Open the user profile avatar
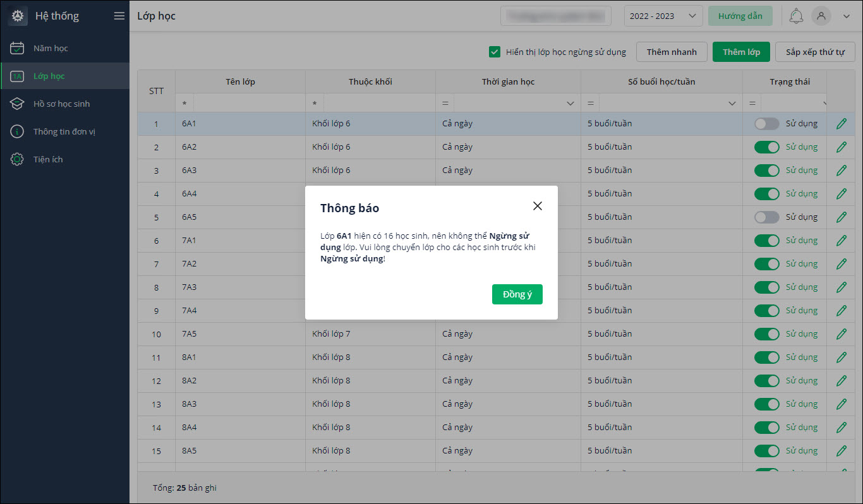863x504 pixels. click(x=821, y=16)
